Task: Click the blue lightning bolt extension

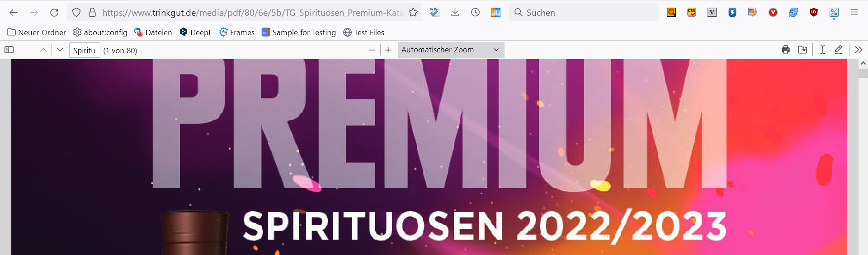Action: (732, 13)
